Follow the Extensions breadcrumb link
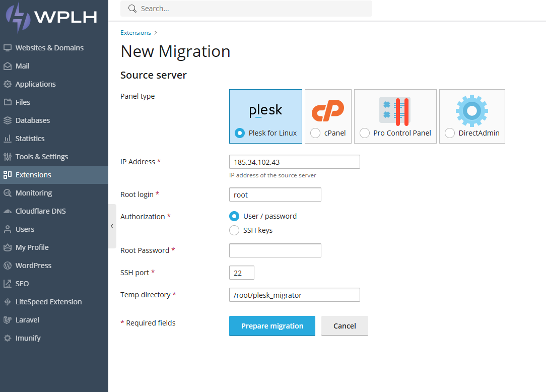The image size is (546, 392). tap(135, 33)
